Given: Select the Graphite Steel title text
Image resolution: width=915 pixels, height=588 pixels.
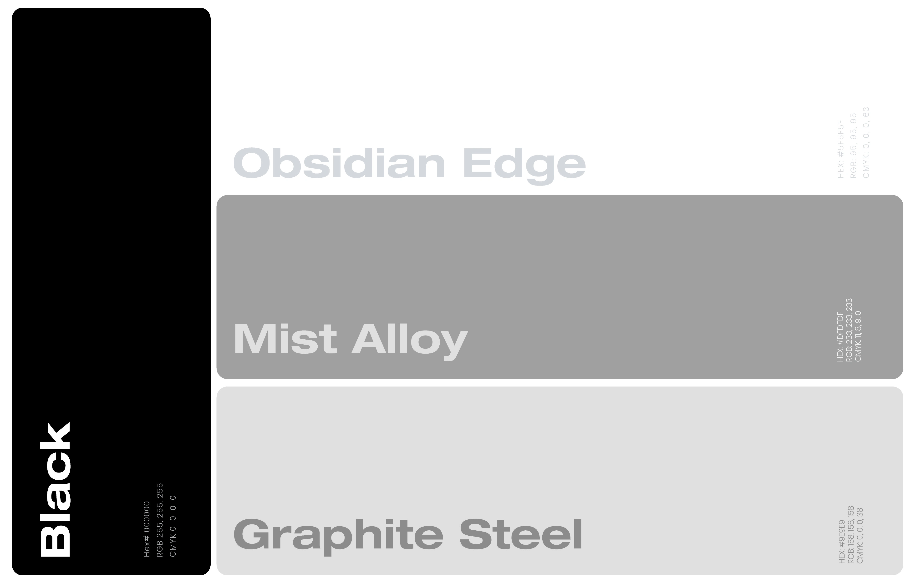Looking at the screenshot, I should (x=407, y=535).
